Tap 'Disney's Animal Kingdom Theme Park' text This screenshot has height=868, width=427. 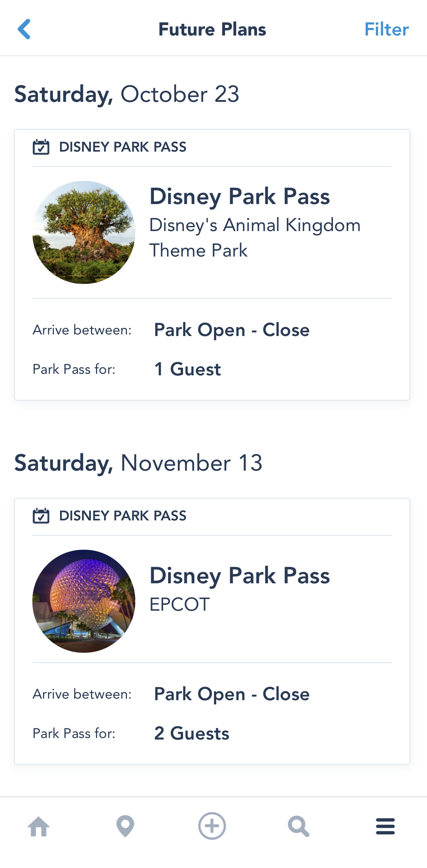point(254,238)
